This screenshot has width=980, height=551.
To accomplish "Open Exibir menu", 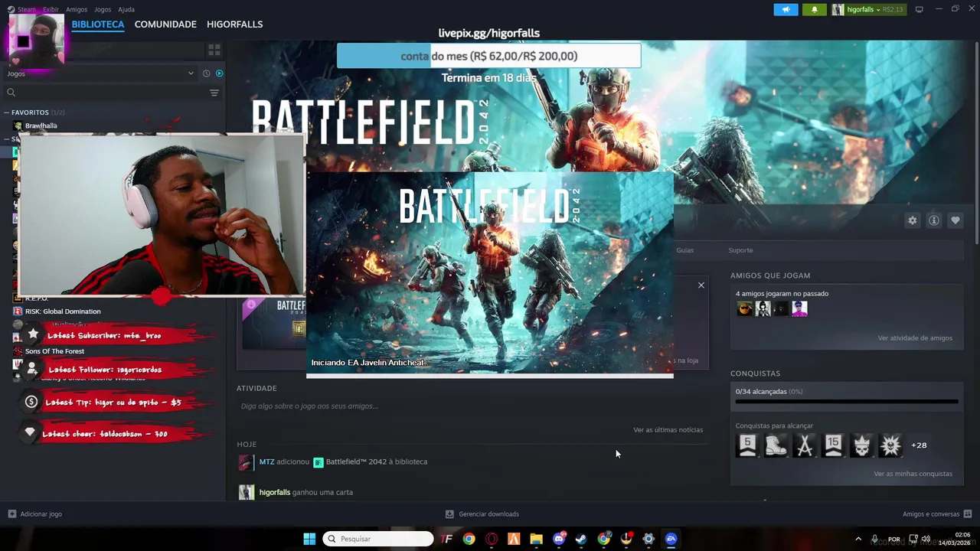I will [x=51, y=9].
